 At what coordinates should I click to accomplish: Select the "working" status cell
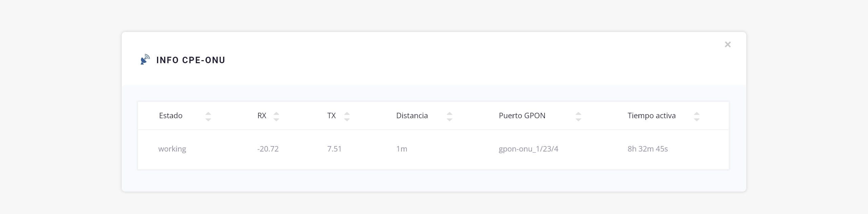[x=172, y=149]
